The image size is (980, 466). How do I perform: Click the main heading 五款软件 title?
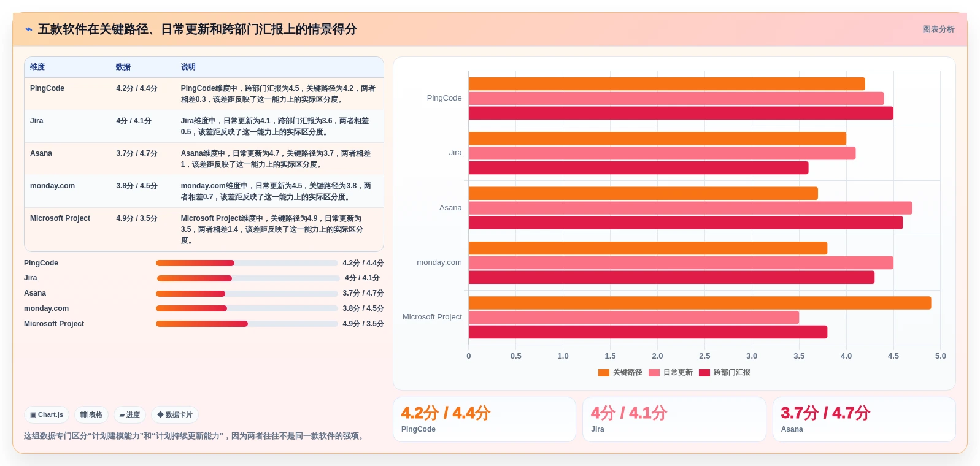pos(197,29)
